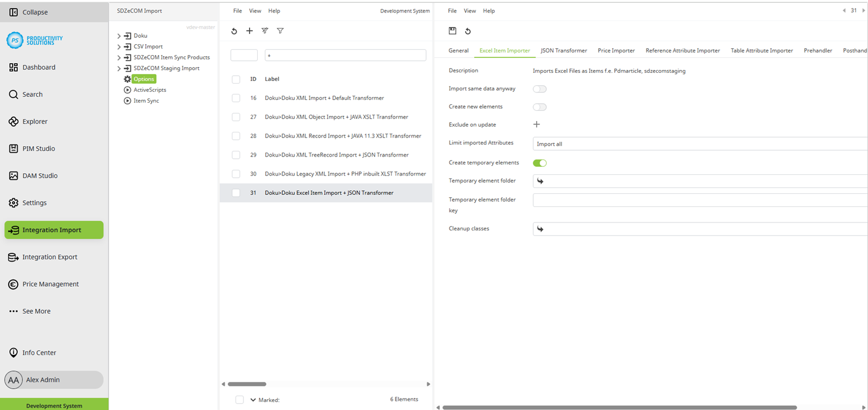The height and width of the screenshot is (410, 868).
Task: Enable the Create new elements toggle
Action: [539, 107]
